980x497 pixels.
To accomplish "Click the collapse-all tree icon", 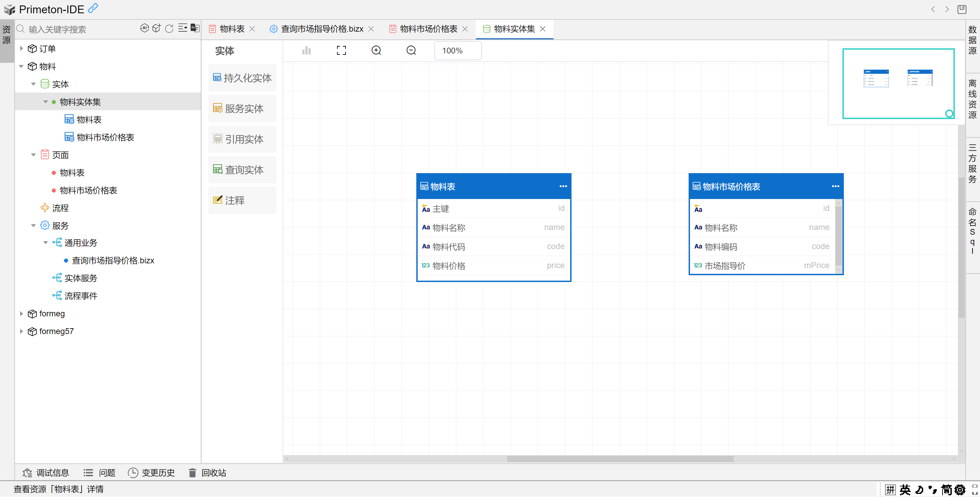I will point(182,28).
